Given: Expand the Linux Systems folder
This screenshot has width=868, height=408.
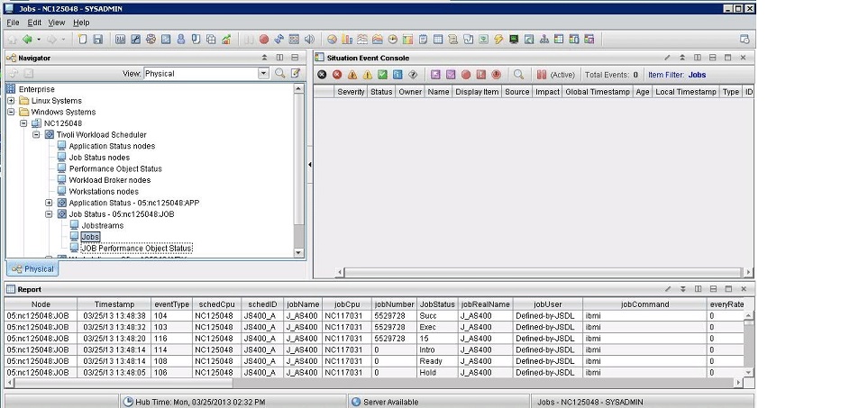Looking at the screenshot, I should tap(11, 101).
